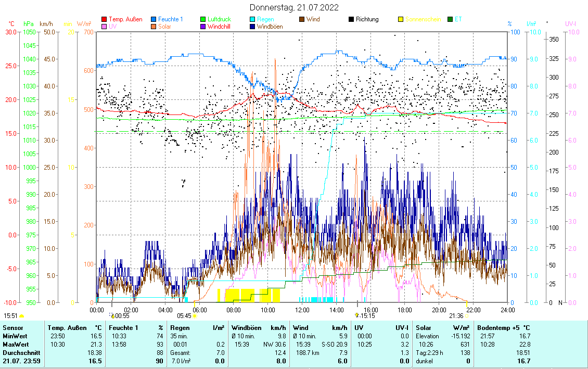Click the cyan Regen legend square
The width and height of the screenshot is (588, 369).
(x=252, y=20)
